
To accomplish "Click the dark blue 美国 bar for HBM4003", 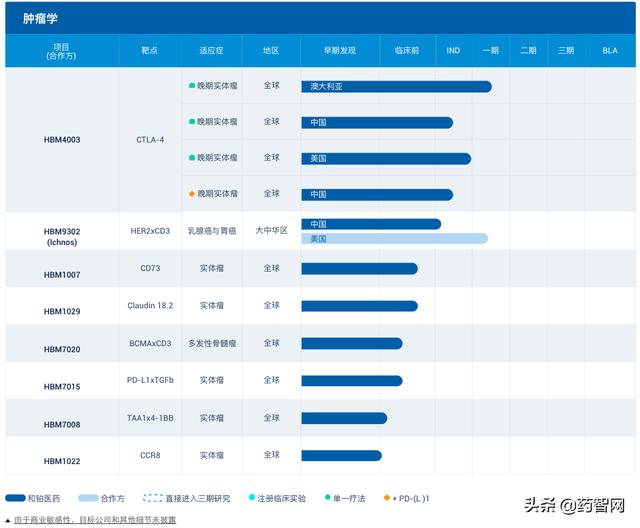I will 386,159.
